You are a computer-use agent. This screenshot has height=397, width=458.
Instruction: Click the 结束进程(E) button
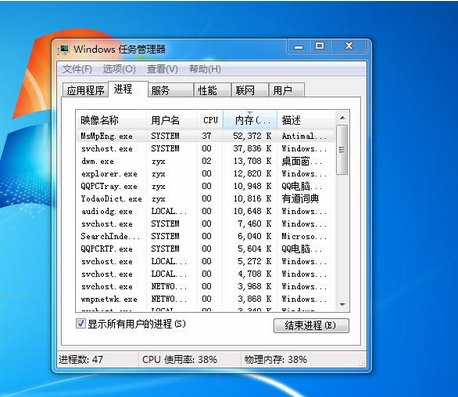tap(311, 325)
